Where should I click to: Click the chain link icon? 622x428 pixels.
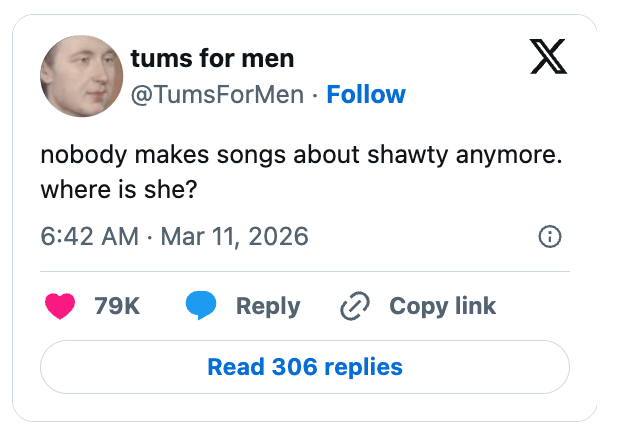click(x=355, y=306)
